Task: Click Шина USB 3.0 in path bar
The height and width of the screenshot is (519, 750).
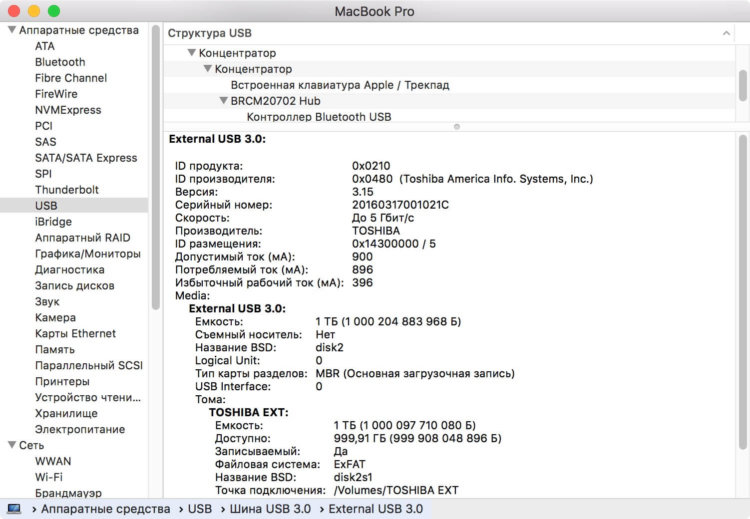Action: tap(269, 509)
